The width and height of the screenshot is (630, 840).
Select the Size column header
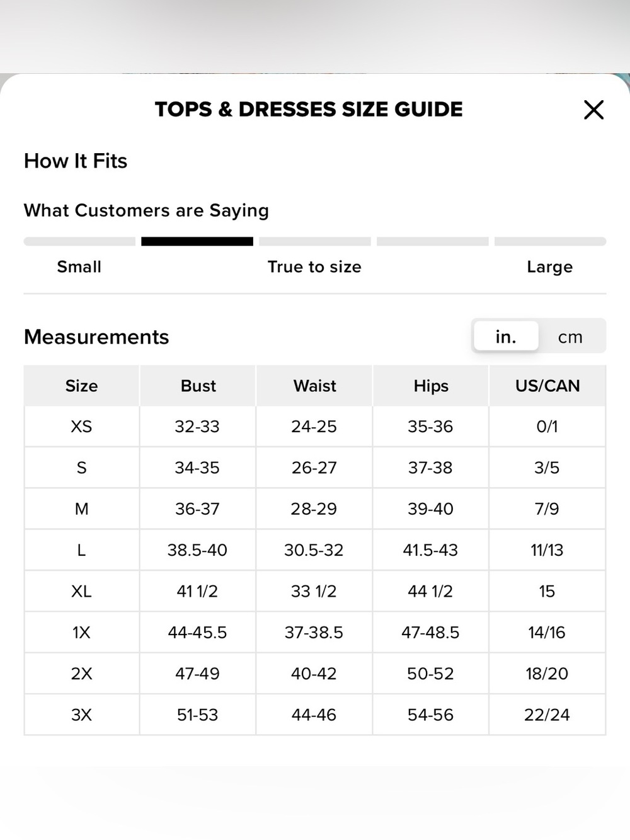pos(82,386)
